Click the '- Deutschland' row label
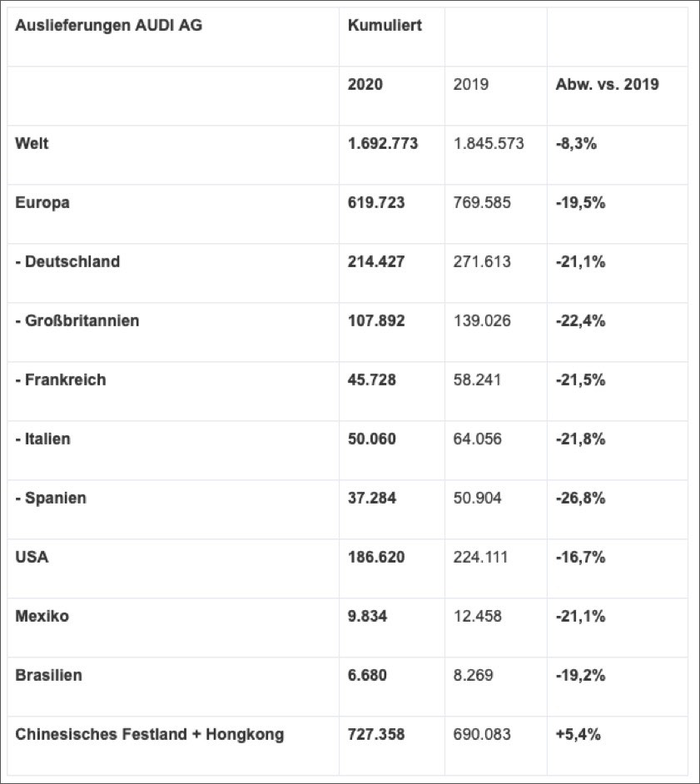Image resolution: width=700 pixels, height=784 pixels. [67, 261]
